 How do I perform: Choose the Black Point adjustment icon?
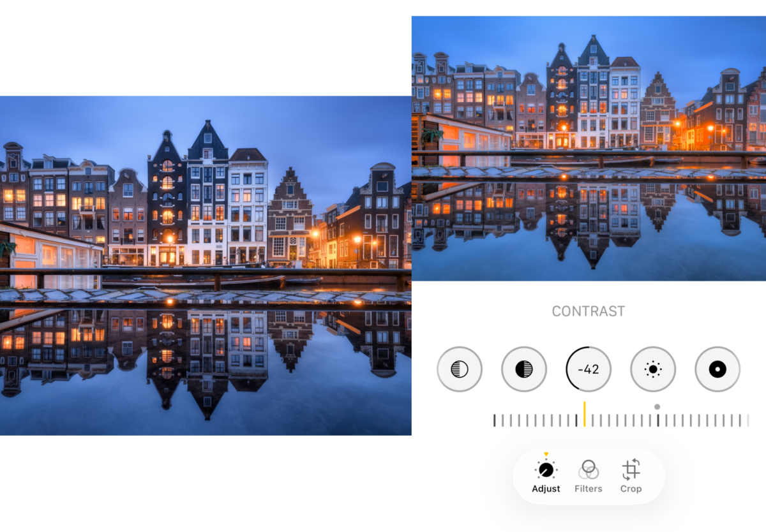[x=717, y=369]
